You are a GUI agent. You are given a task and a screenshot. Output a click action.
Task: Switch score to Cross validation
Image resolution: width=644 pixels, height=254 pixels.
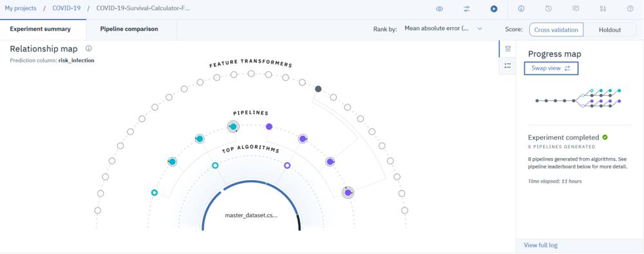[x=556, y=30]
